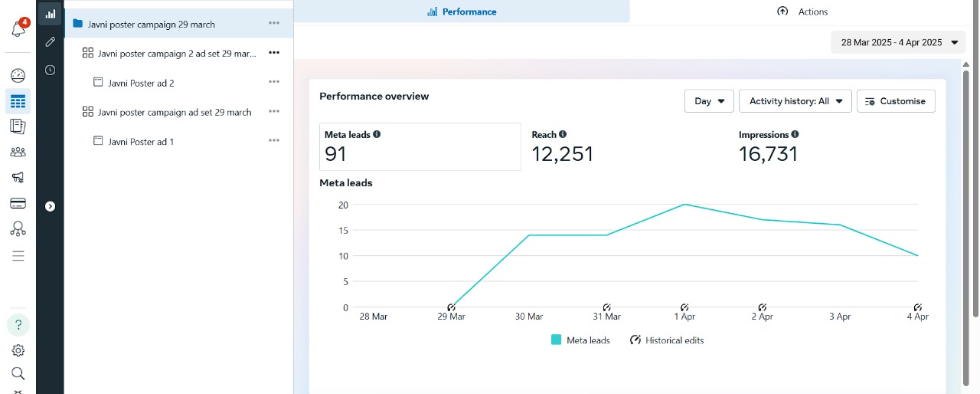Open the clock history icon

click(x=50, y=70)
